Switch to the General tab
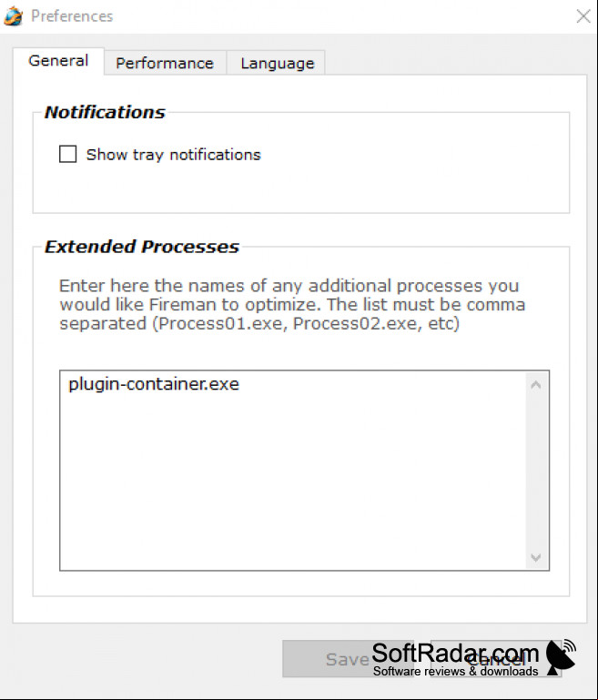The image size is (598, 700). click(x=58, y=61)
